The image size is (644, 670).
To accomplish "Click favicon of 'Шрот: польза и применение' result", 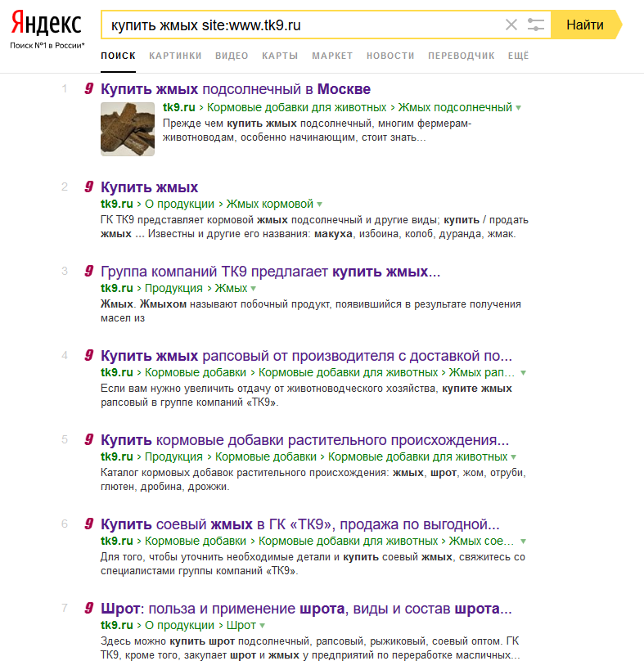I will pos(89,607).
